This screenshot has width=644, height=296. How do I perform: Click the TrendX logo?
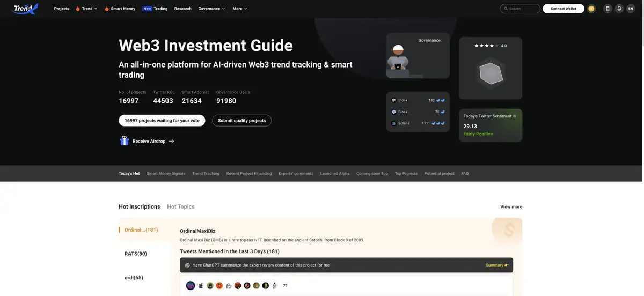tap(25, 9)
